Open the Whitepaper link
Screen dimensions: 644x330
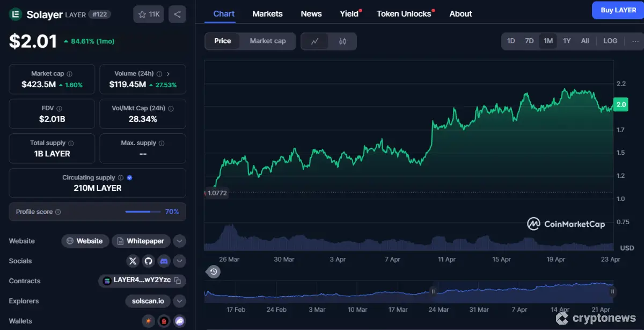(141, 241)
